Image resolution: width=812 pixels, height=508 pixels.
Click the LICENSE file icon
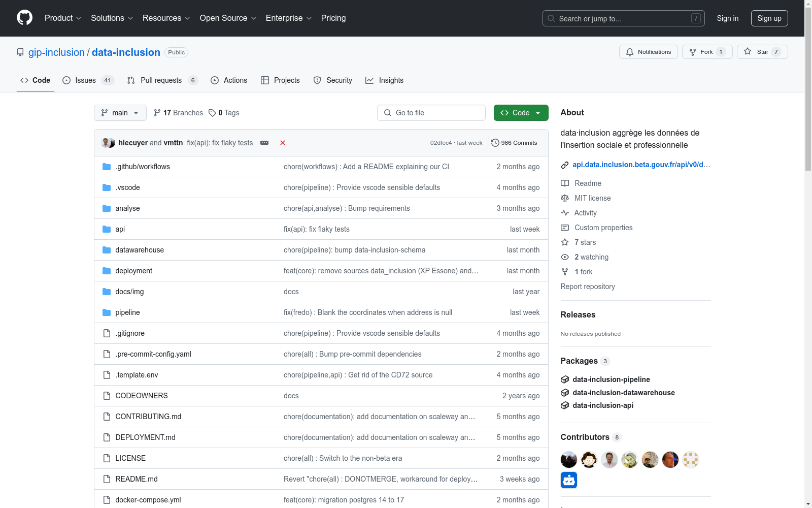[107, 458]
